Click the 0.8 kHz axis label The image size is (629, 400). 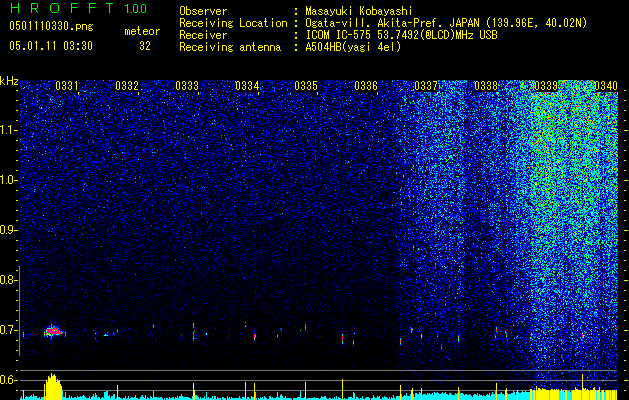tap(7, 280)
